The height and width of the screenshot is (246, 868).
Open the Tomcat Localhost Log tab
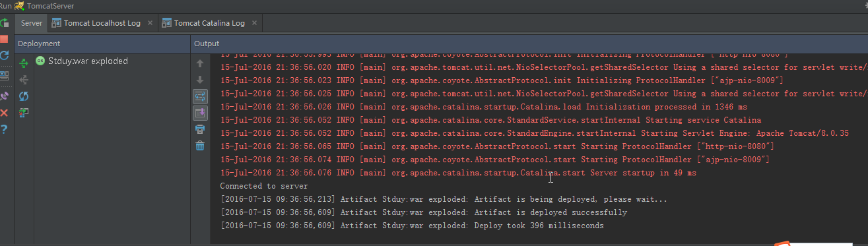coord(102,23)
